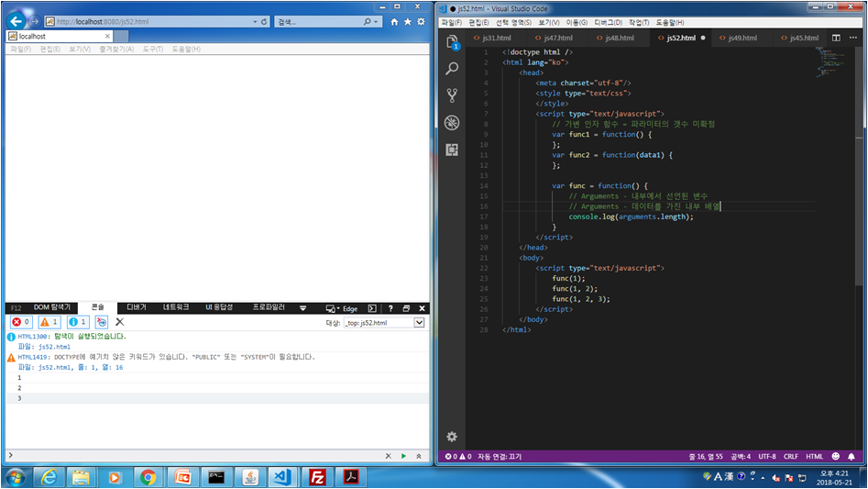
Task: Clear the console with the X icon
Action: point(119,322)
